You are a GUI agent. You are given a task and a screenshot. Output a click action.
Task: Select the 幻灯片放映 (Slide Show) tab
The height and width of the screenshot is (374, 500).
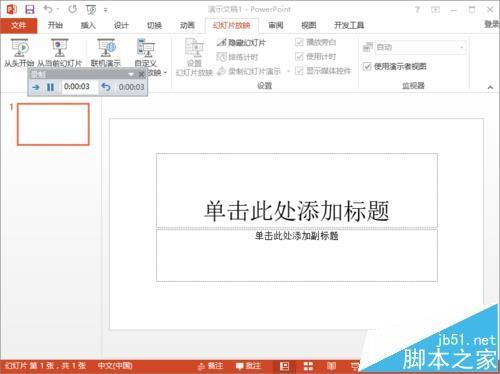(232, 25)
